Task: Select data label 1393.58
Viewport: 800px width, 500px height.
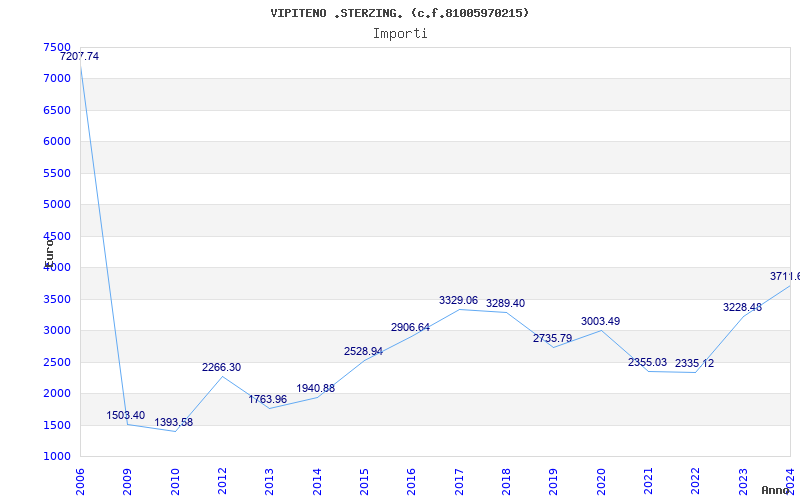Action: (x=173, y=422)
